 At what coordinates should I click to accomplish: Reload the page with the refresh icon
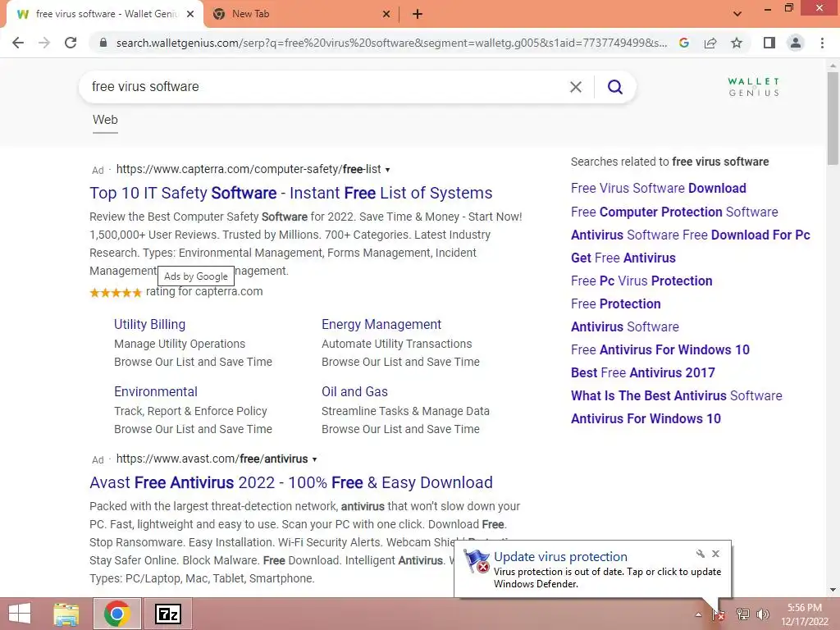coord(71,43)
